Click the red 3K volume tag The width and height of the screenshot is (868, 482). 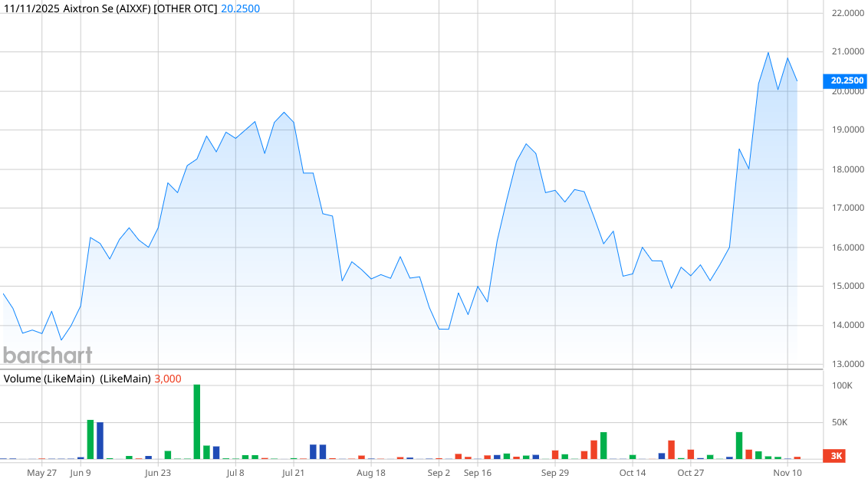click(x=834, y=456)
